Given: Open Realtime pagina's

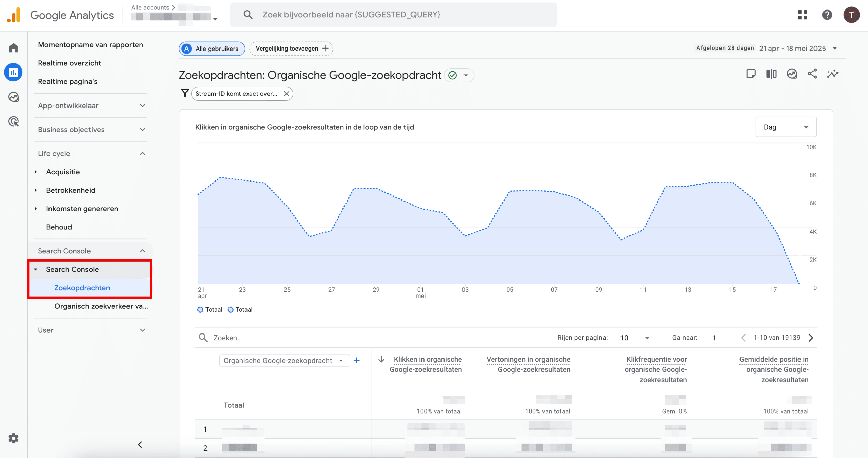Looking at the screenshot, I should click(67, 81).
